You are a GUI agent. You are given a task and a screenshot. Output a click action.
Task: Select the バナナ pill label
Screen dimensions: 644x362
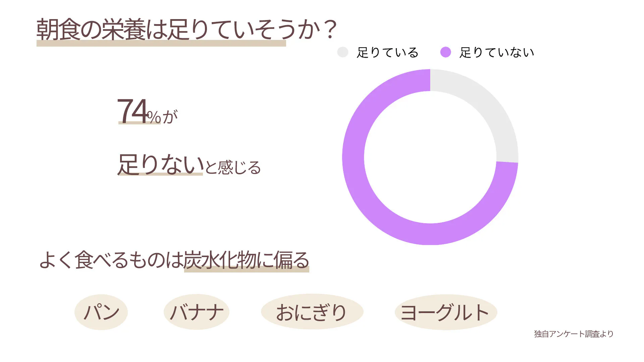point(197,312)
